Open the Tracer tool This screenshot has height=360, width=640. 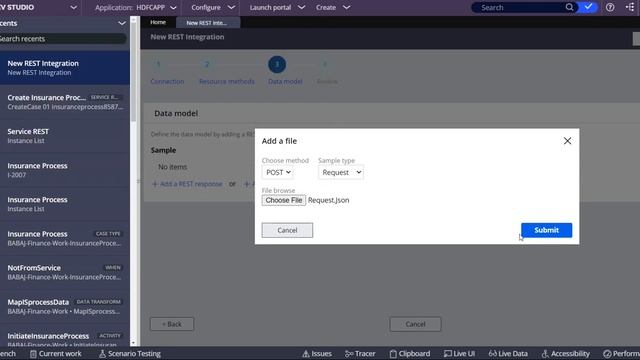(360, 354)
